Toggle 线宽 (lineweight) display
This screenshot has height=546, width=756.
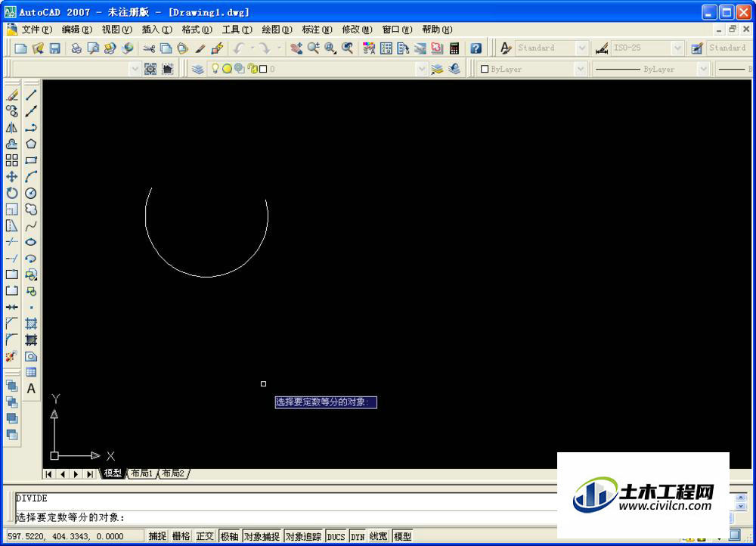(x=379, y=536)
